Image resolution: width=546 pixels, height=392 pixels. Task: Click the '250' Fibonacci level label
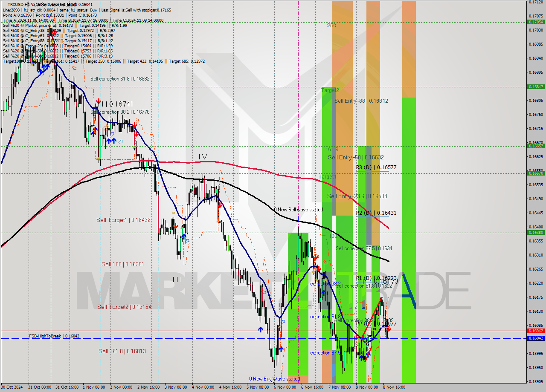click(331, 26)
